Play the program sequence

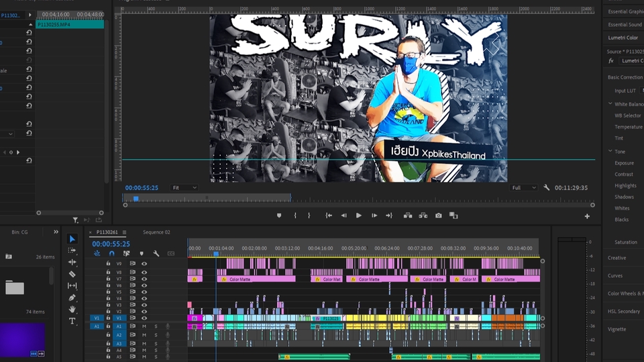pos(358,216)
